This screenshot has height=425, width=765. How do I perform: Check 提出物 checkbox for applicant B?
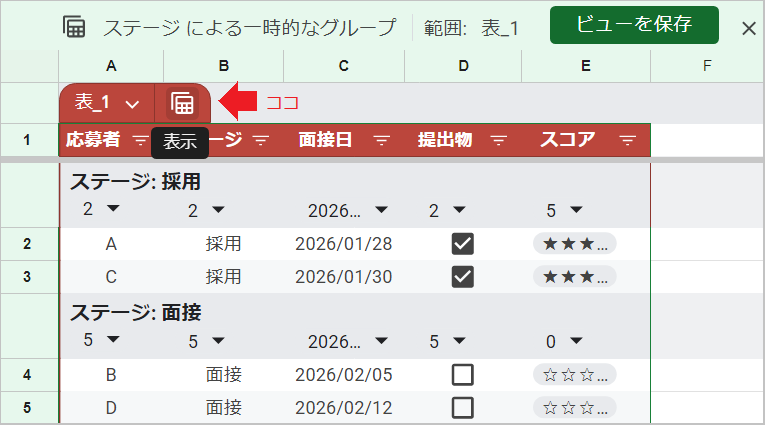(462, 375)
